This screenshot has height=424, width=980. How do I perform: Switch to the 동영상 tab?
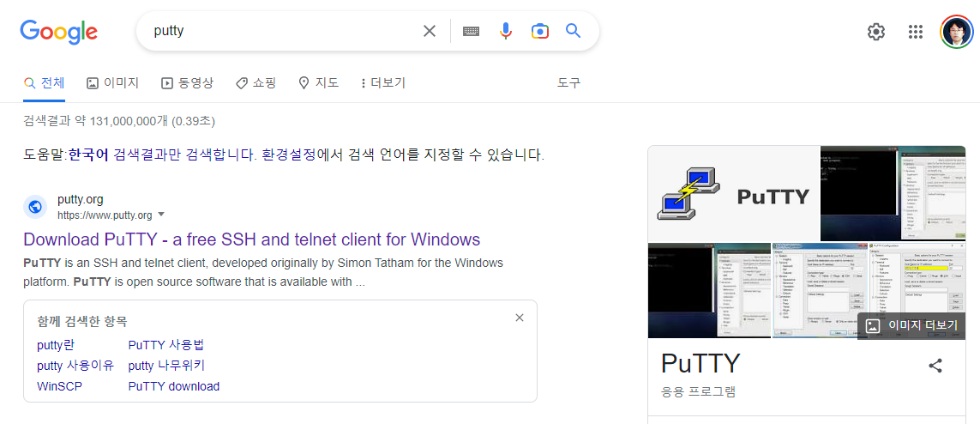click(x=188, y=82)
